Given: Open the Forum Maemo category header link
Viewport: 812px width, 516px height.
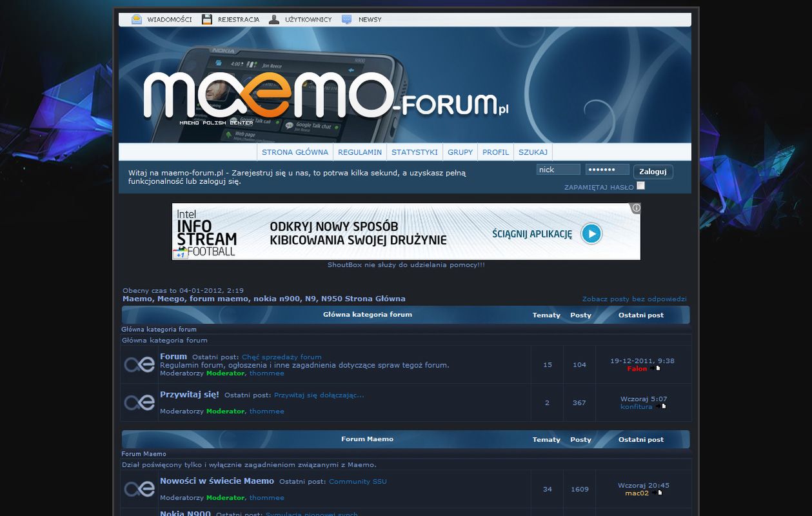Looking at the screenshot, I should (367, 439).
